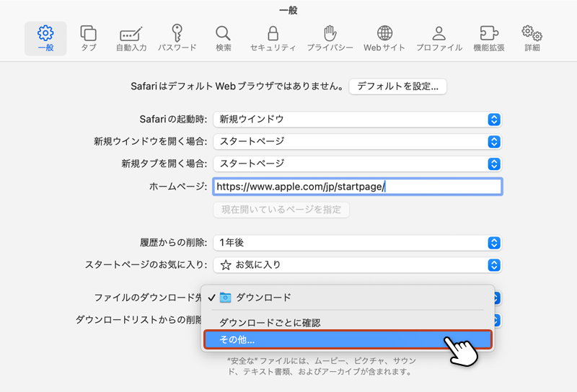Click the ダウンロードリストからの削除 label
This screenshot has height=392, width=577.
point(138,319)
